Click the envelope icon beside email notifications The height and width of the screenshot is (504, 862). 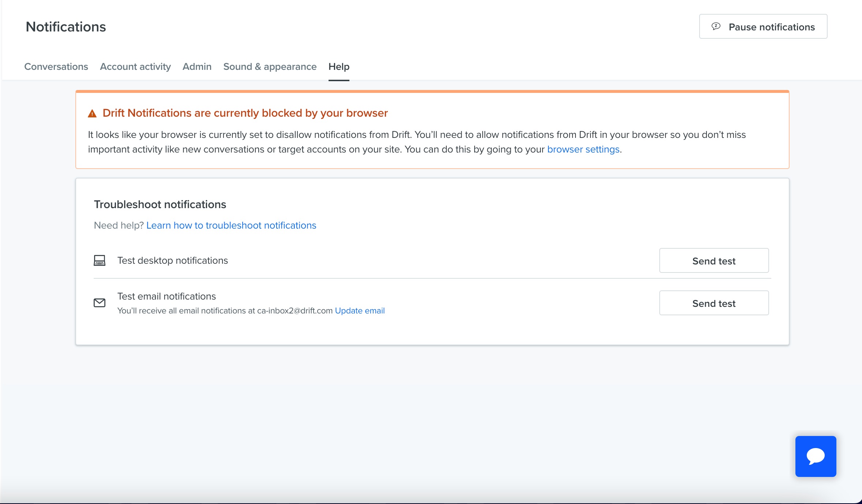click(x=100, y=303)
